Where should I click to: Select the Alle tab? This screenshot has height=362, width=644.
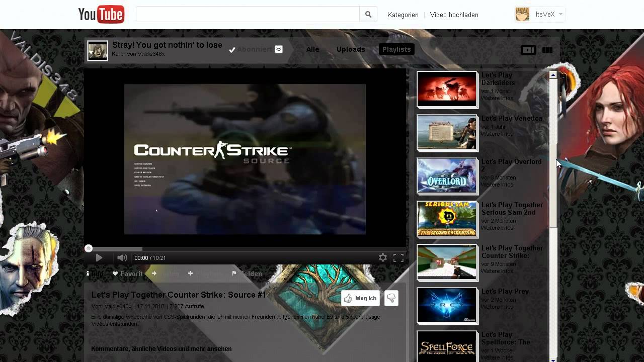pyautogui.click(x=312, y=49)
